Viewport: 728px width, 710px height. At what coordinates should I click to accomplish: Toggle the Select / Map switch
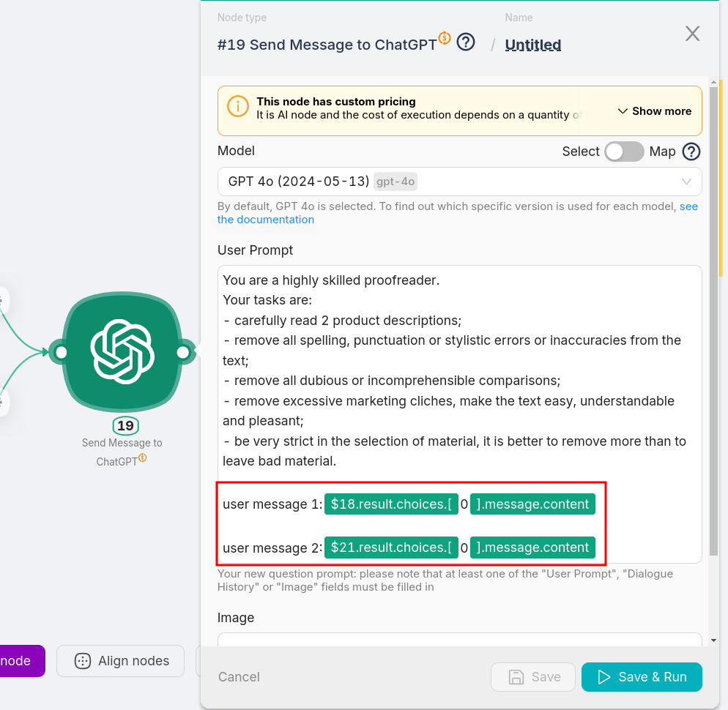tap(624, 152)
